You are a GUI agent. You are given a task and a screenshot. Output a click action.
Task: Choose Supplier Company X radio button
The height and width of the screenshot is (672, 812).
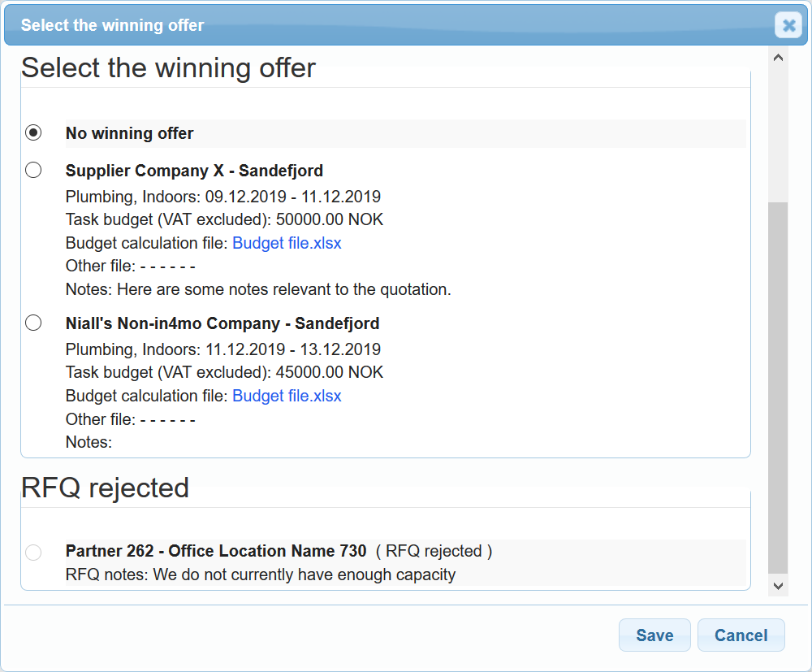[x=33, y=170]
